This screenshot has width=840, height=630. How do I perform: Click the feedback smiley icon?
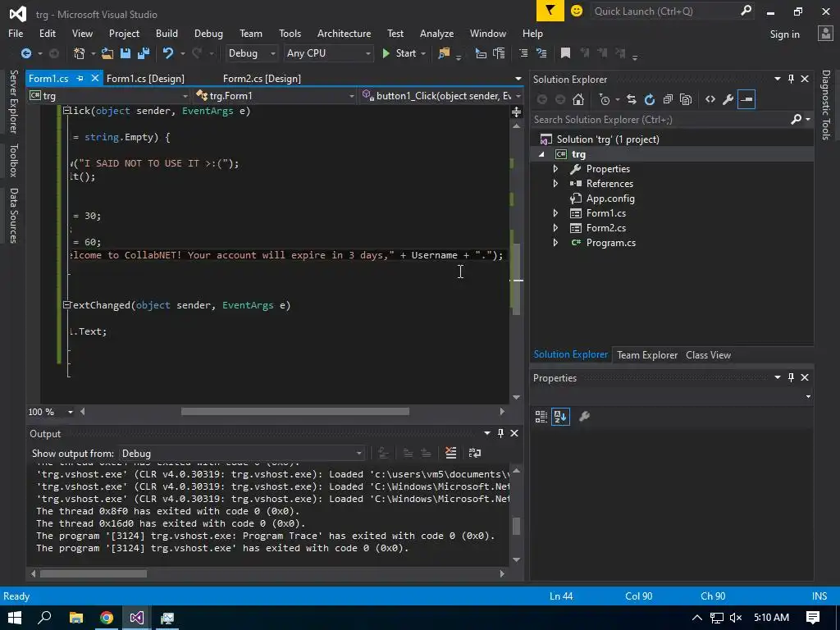point(577,11)
